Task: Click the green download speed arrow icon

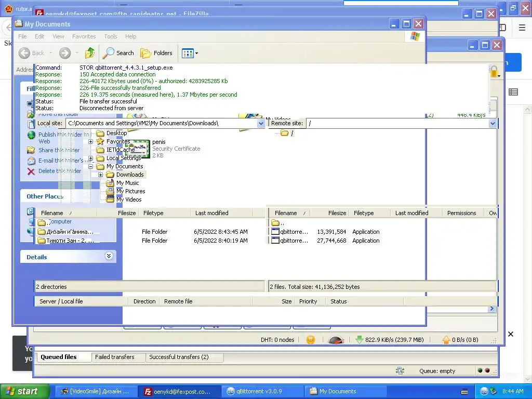Action: (x=360, y=340)
